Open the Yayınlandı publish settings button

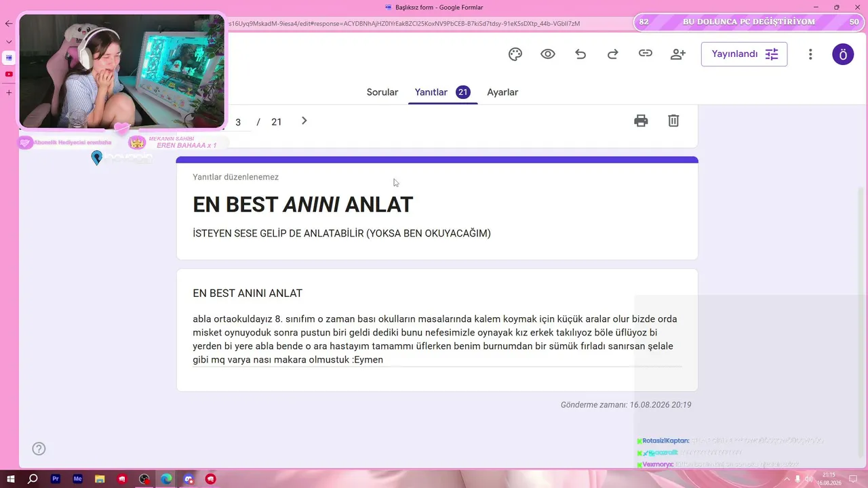pos(744,54)
